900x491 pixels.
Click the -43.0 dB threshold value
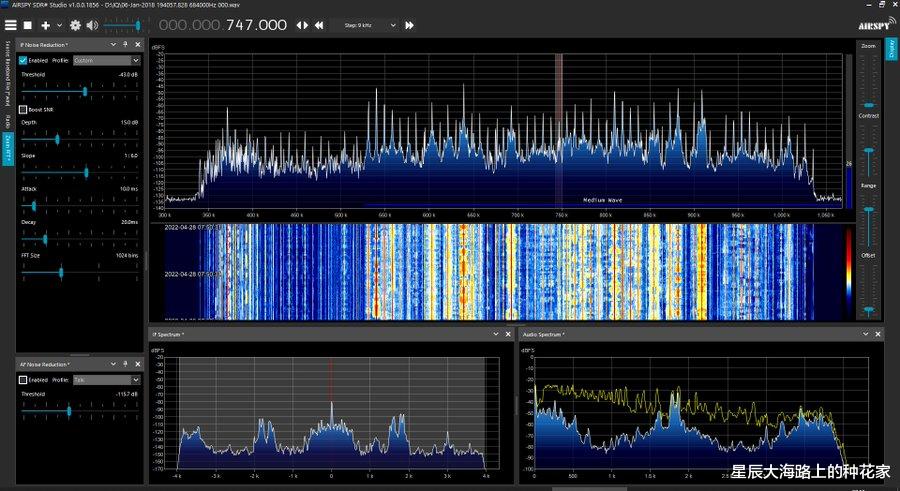tap(128, 75)
